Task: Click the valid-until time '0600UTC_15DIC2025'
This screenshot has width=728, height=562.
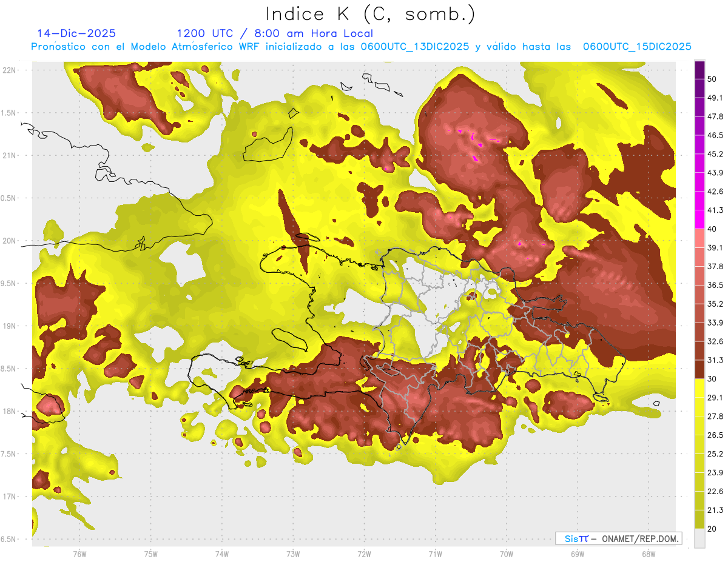Action: click(x=637, y=47)
